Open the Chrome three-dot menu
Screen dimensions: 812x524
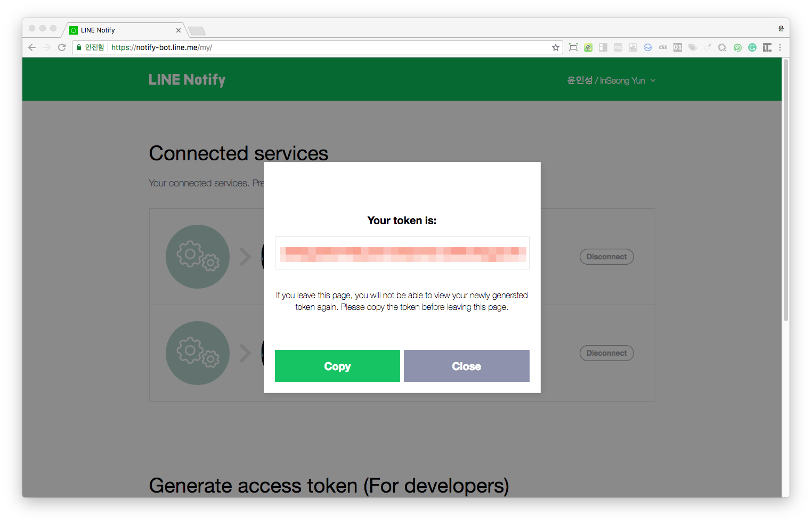[780, 47]
